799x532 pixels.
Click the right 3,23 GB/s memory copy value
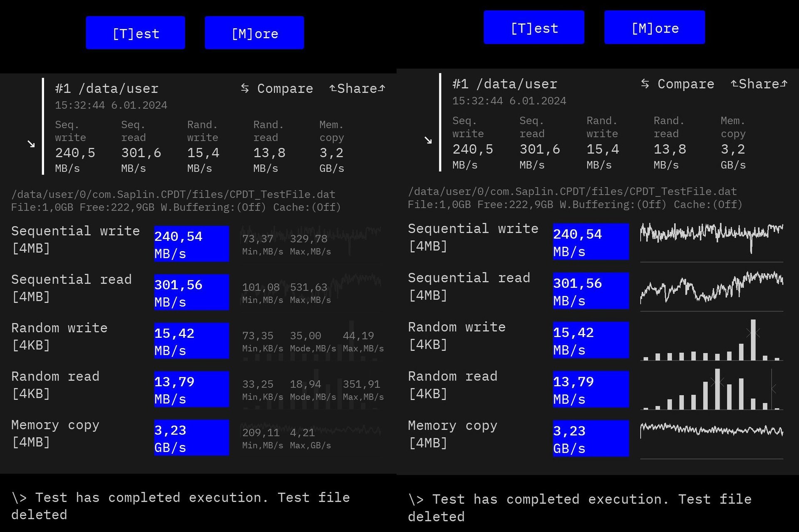coord(591,438)
